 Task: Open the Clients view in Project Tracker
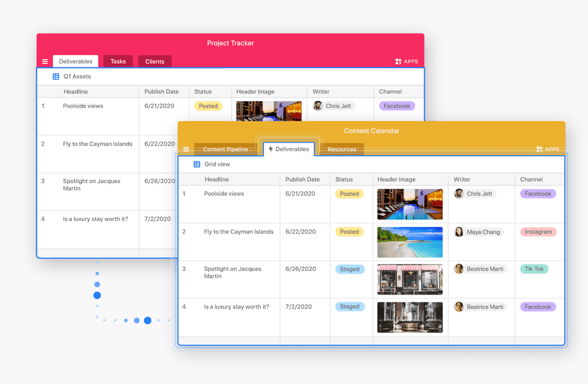pos(154,61)
